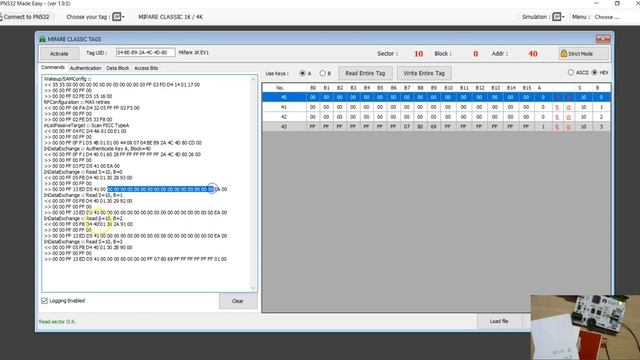
Task: Click the Clear log button
Action: [238, 301]
